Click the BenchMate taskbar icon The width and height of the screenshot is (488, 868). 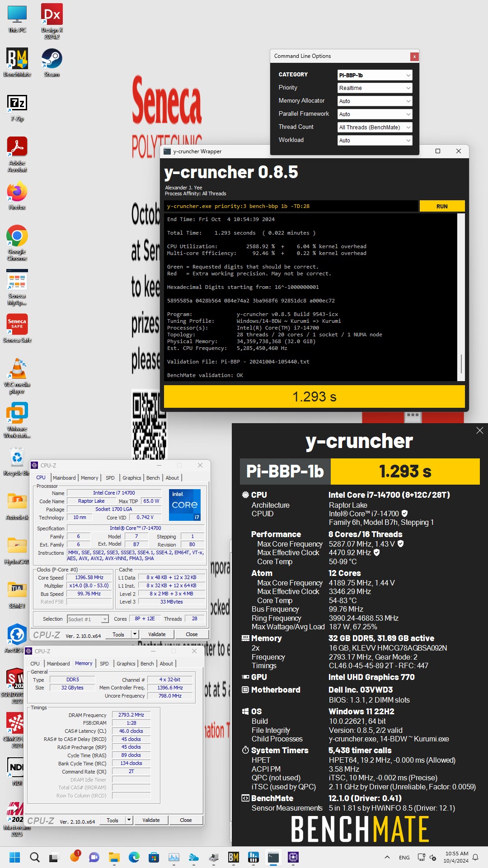tap(233, 857)
